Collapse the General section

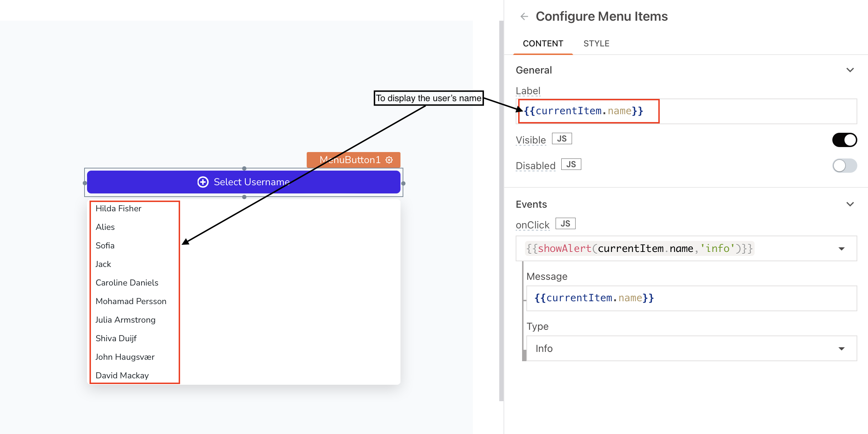pos(850,70)
